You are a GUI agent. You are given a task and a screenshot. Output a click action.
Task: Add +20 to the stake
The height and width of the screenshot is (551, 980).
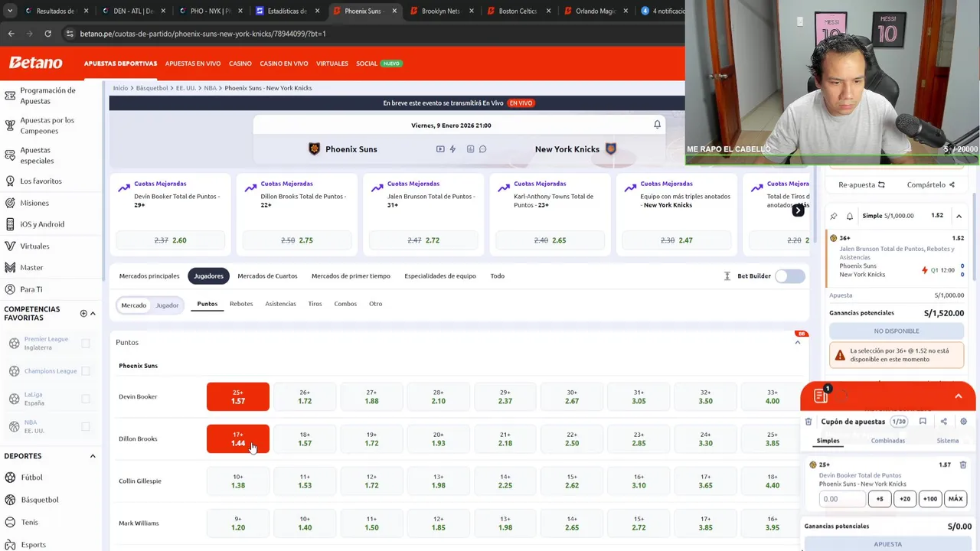tap(905, 499)
